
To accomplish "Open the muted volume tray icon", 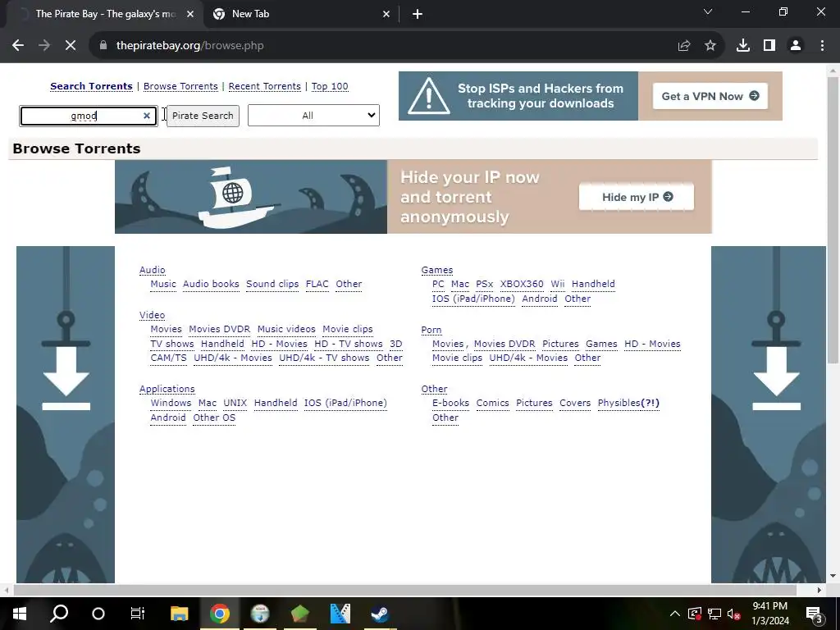I will (734, 614).
